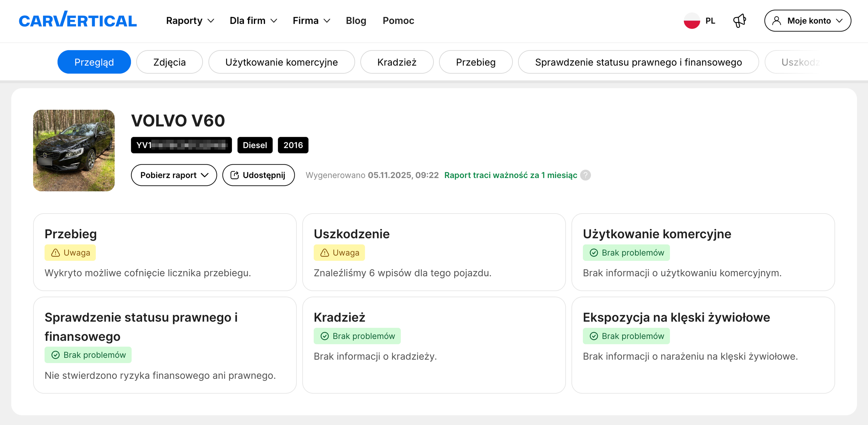868x425 pixels.
Task: Click the Diesel fuel badge
Action: [x=255, y=145]
